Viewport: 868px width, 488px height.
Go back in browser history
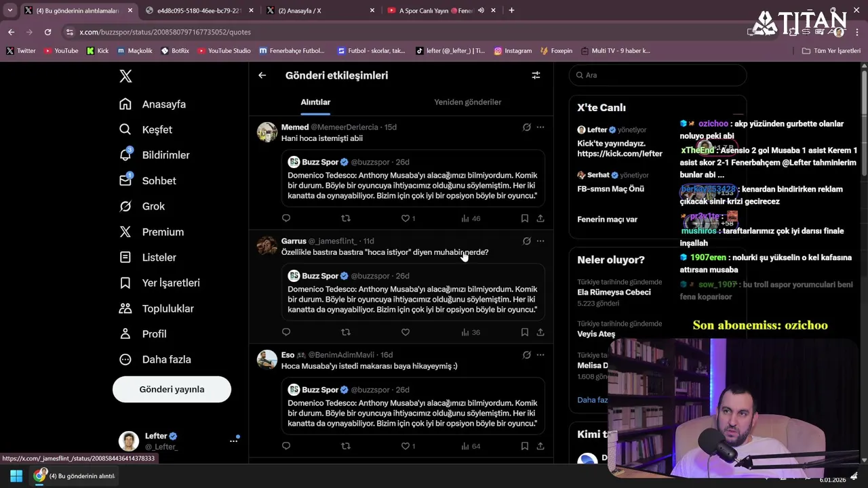point(11,32)
